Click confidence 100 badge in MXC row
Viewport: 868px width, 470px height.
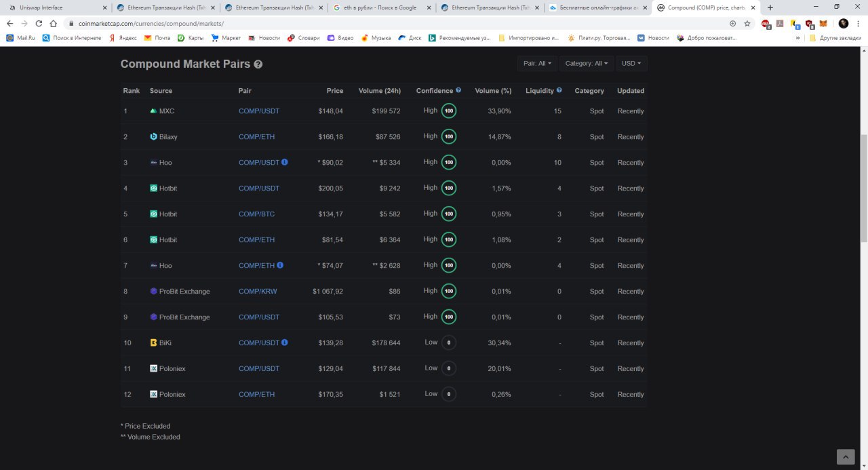point(449,111)
